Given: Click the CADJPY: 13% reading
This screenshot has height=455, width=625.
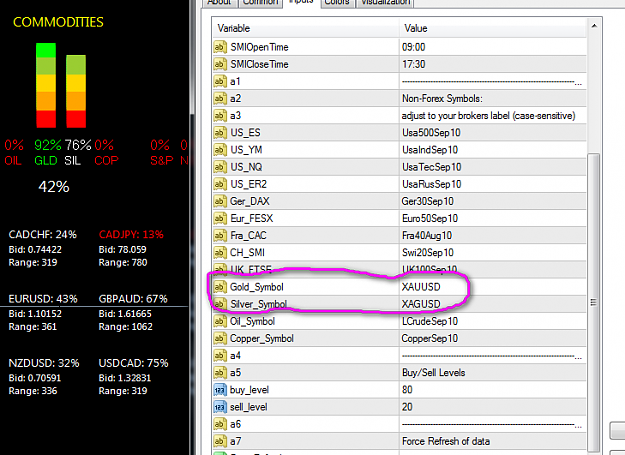Looking at the screenshot, I should point(131,234).
